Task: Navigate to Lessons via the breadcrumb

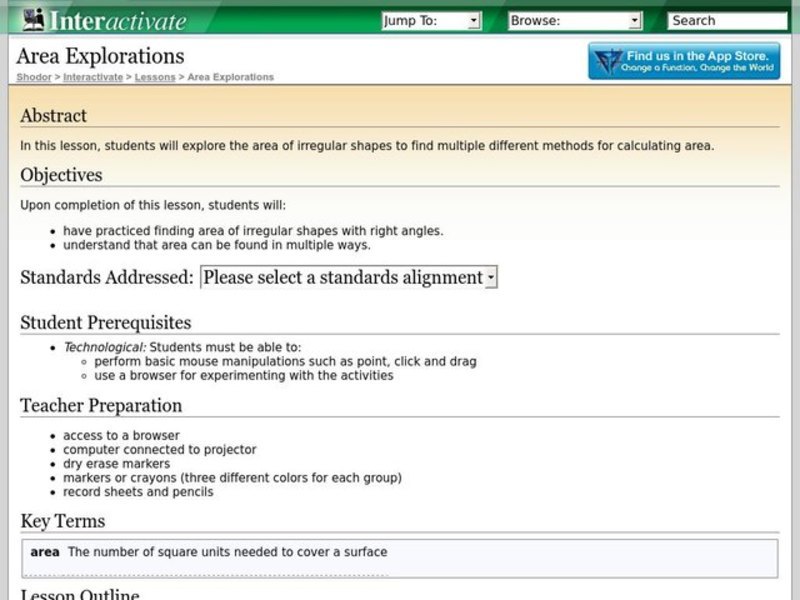Action: tap(155, 76)
